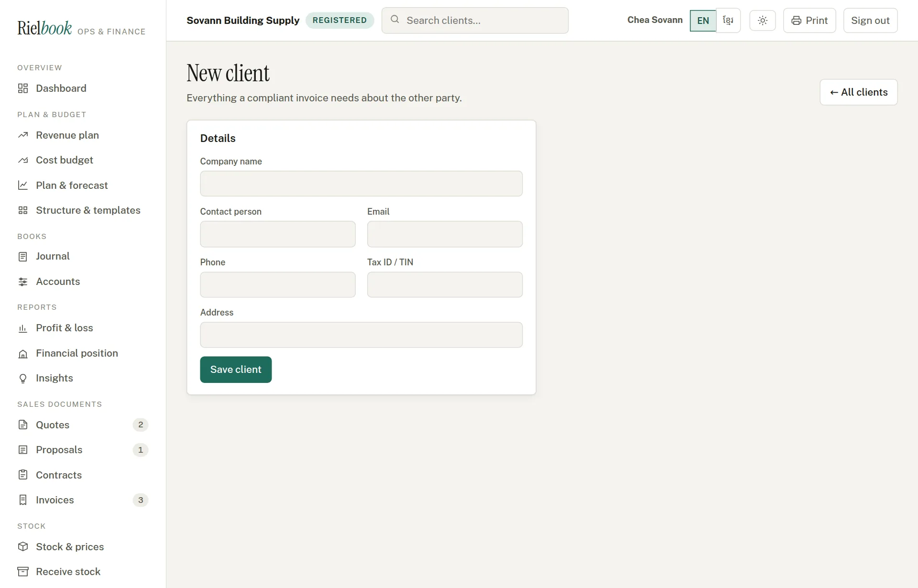Go back via All clients button

[x=859, y=92]
